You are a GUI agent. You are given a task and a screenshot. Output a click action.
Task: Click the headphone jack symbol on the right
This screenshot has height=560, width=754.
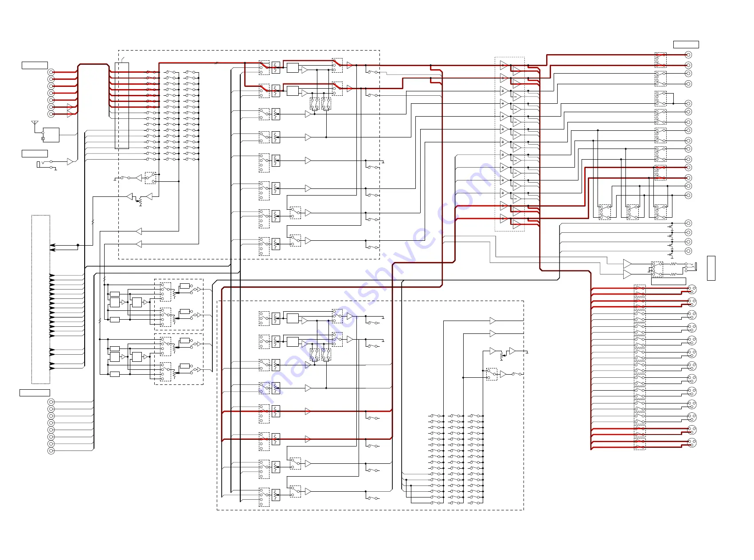pos(691,266)
